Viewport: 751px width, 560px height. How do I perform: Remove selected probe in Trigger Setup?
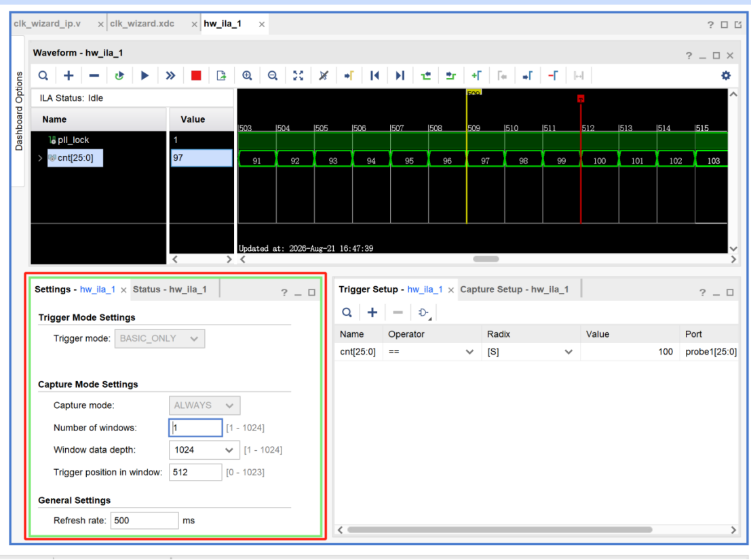pyautogui.click(x=398, y=313)
